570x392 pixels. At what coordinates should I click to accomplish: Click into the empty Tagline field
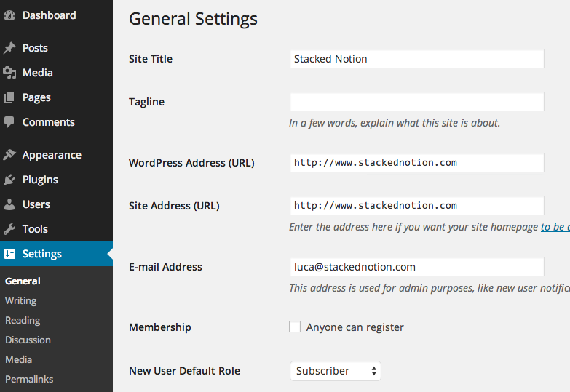[416, 101]
